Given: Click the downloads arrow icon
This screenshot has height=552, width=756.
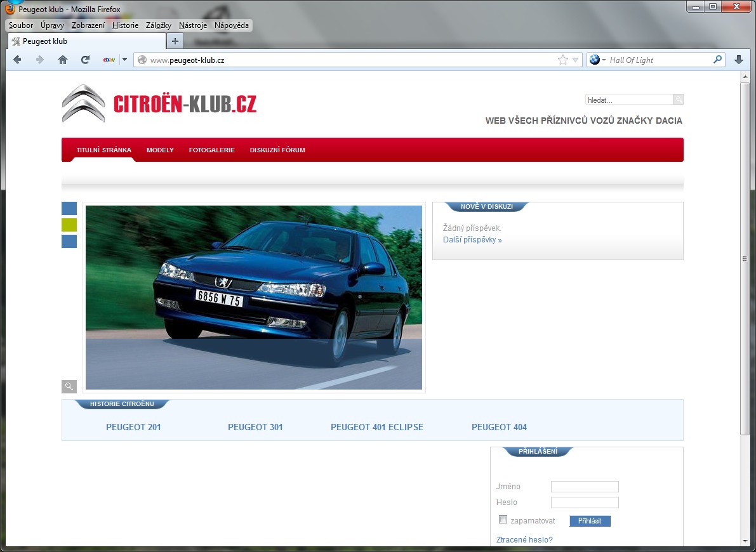Looking at the screenshot, I should (738, 59).
